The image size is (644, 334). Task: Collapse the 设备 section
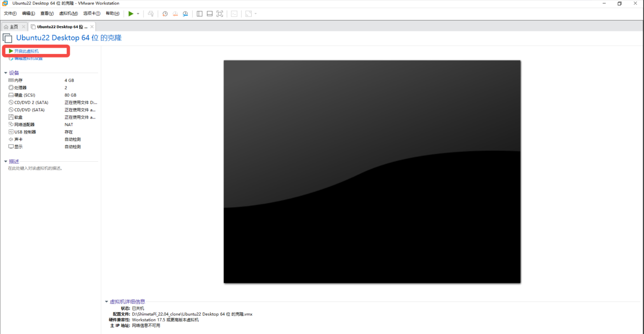(6, 73)
